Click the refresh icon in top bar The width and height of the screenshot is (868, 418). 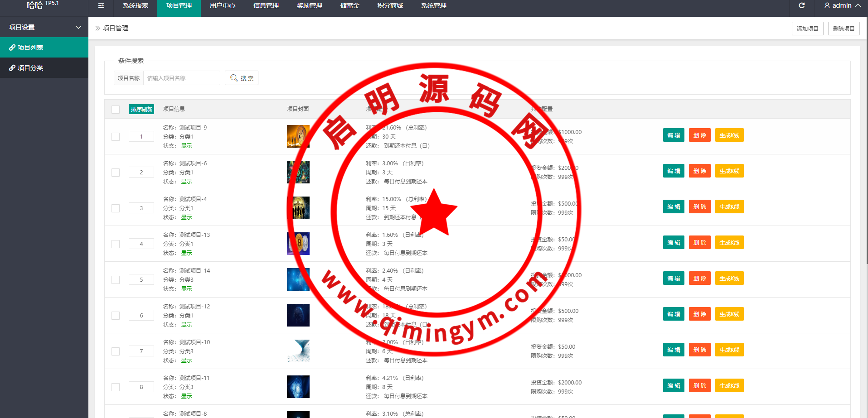801,5
